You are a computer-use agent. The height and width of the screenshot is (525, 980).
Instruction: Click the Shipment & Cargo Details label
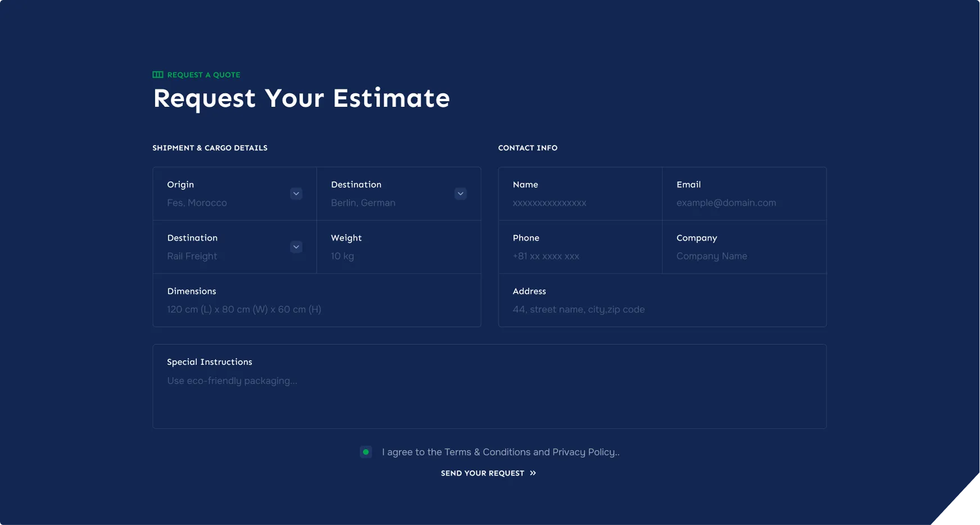coord(210,148)
